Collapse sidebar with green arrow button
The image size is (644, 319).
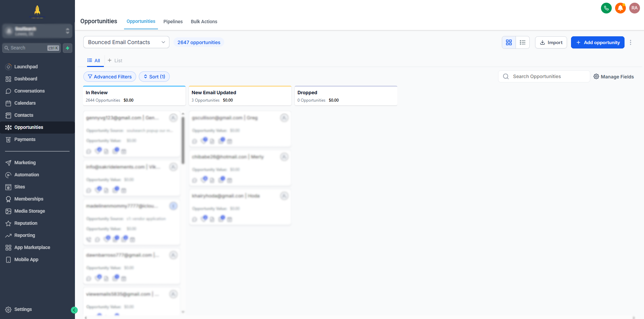pos(74,310)
